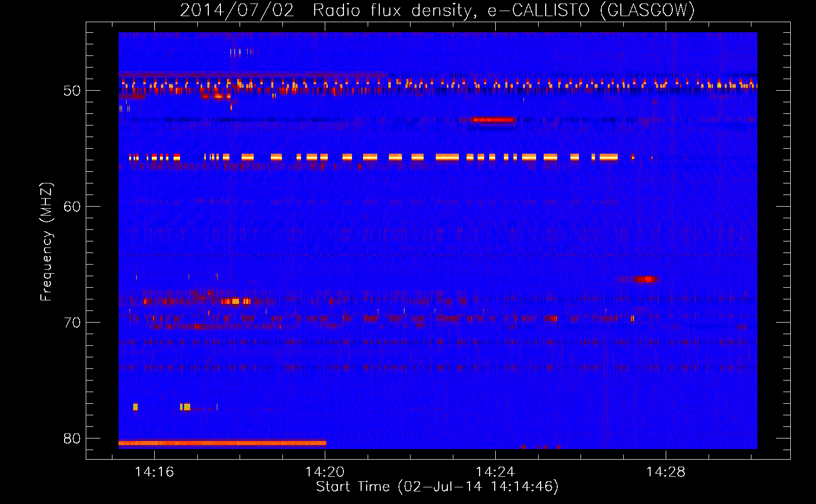The image size is (816, 504).
Task: Click the 'e-CALLISTO (GLASGOW)' title text
Action: (x=591, y=10)
